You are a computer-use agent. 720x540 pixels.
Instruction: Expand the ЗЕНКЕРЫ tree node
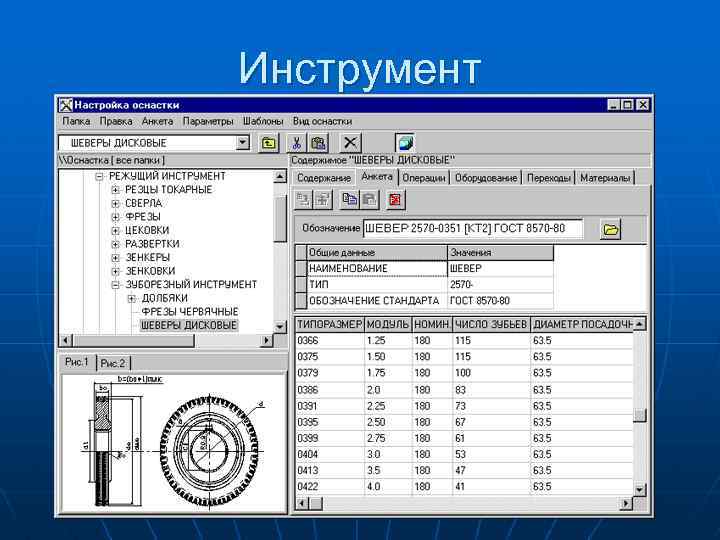[115, 258]
